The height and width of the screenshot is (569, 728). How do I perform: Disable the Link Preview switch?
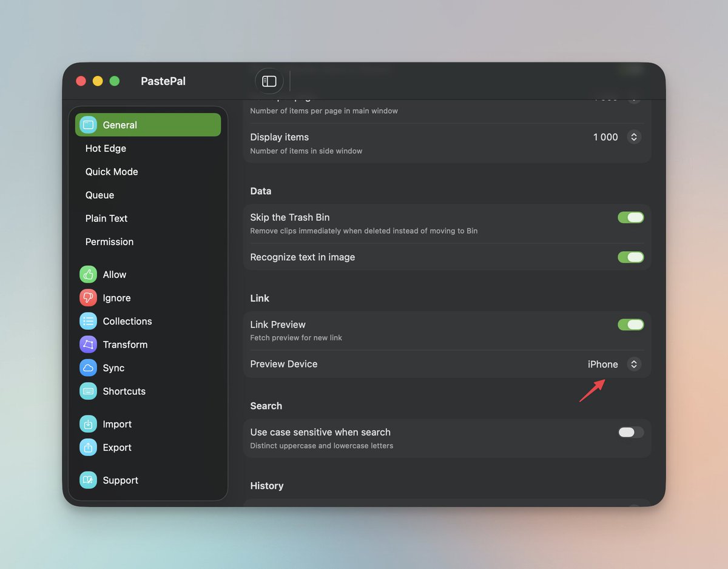pyautogui.click(x=631, y=325)
